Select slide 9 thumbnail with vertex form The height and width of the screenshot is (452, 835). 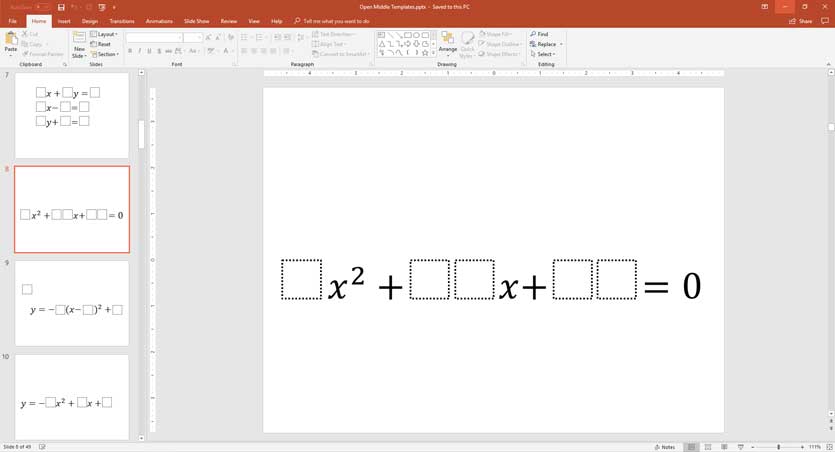pyautogui.click(x=72, y=303)
